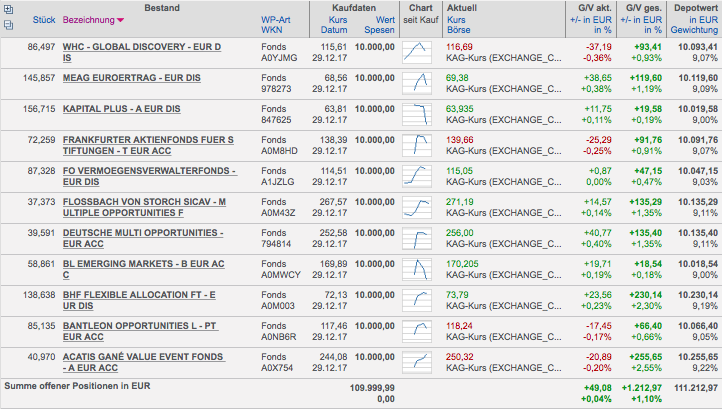Open the Deutsche Multi Opportunities mini chart
The image size is (722, 409).
click(x=417, y=238)
